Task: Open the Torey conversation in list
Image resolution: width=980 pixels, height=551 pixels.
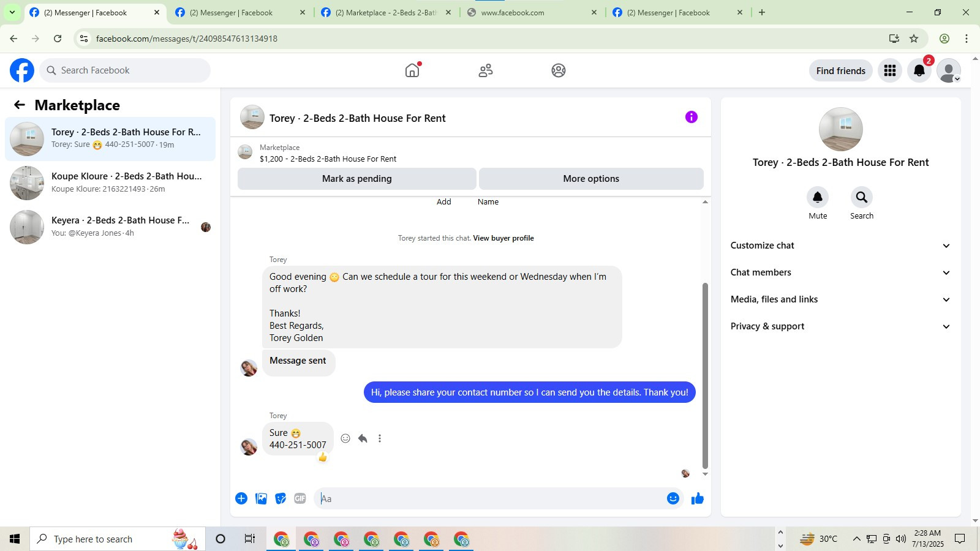Action: tap(110, 139)
